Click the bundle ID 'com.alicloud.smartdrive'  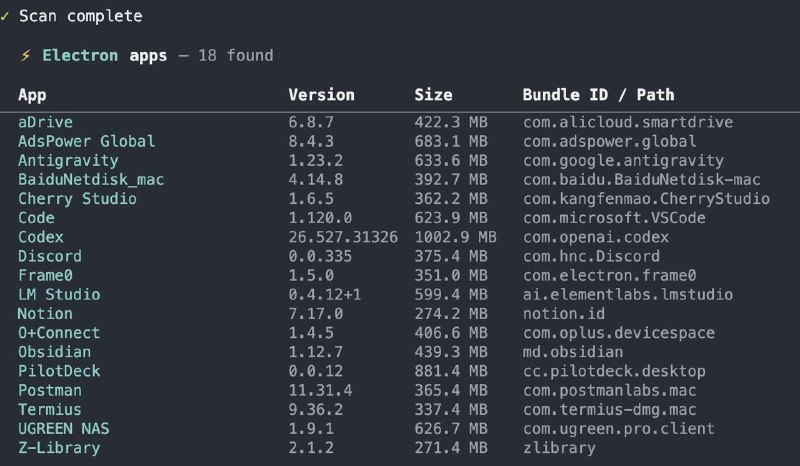tap(628, 122)
